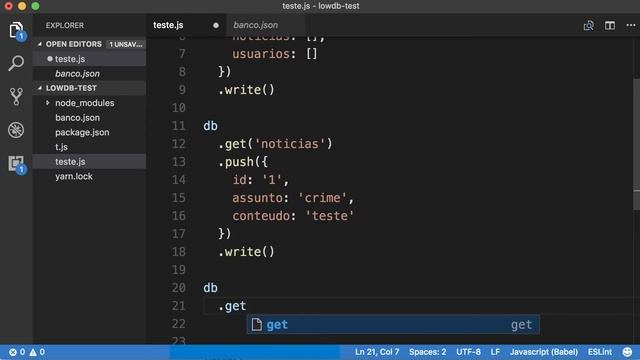The image size is (640, 360).
Task: Open yarn.lock in the file tree
Action: [x=89, y=176]
